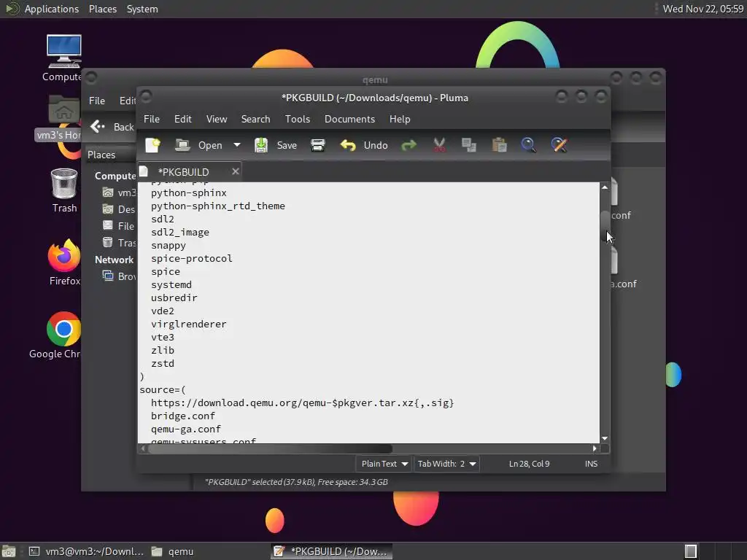
Task: Launch Firefox from the desktop
Action: tap(64, 262)
